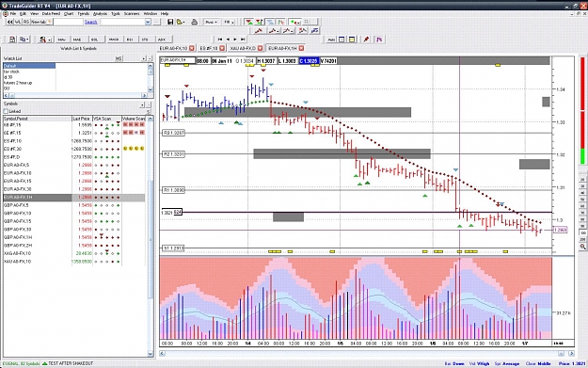
Task: Click the green dot indicator dropdown icon
Action: click(294, 23)
